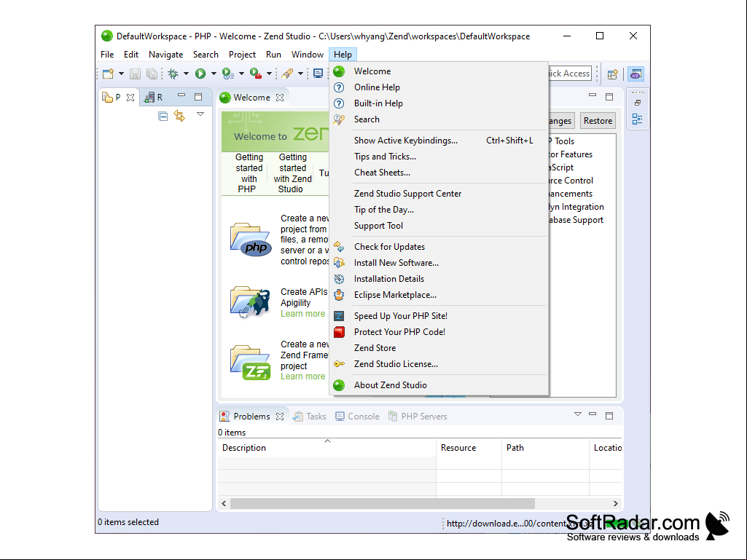Select Check for Updates

click(x=438, y=247)
